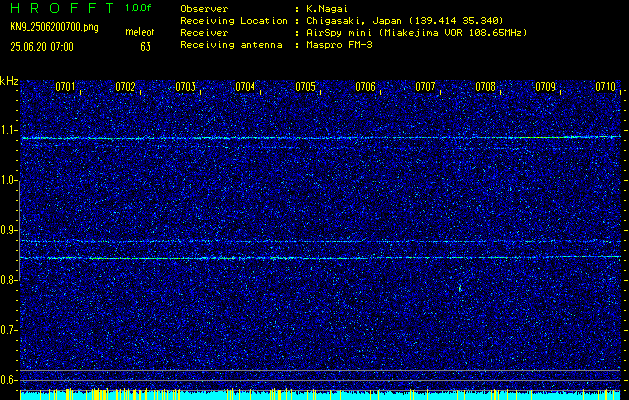Click the 0710 time marker
The height and width of the screenshot is (400, 629).
coord(605,87)
